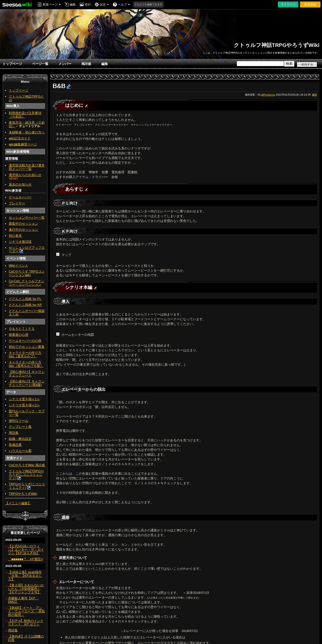Click the edit icon next to シナリオ本編
322x644 pixels.
(96, 288)
